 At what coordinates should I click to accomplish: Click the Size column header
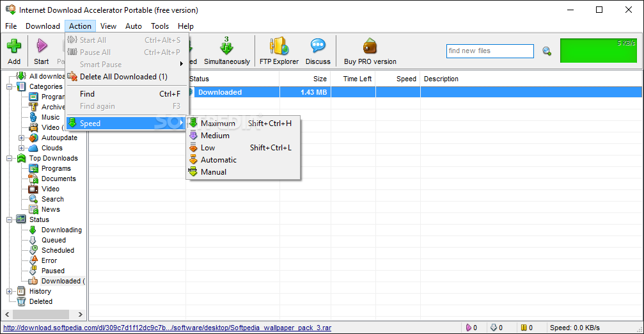click(x=305, y=79)
